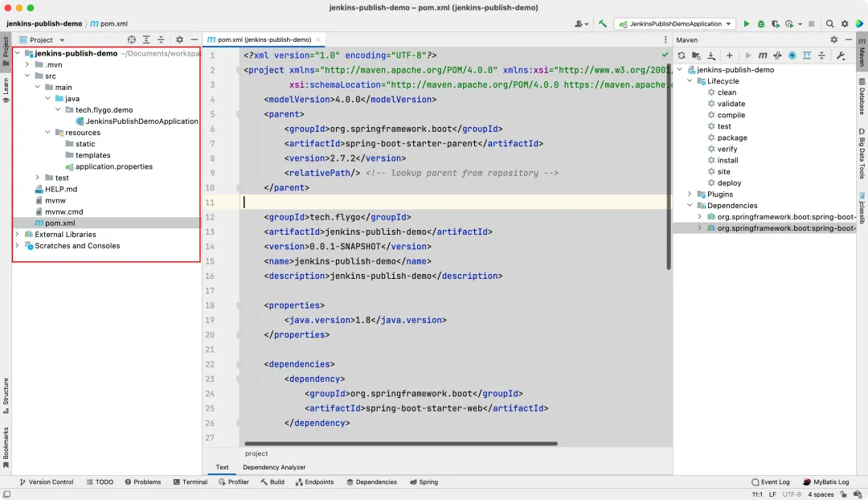Toggle Bookmarks tool window on left edge
The height and width of the screenshot is (500, 868).
[x=6, y=448]
